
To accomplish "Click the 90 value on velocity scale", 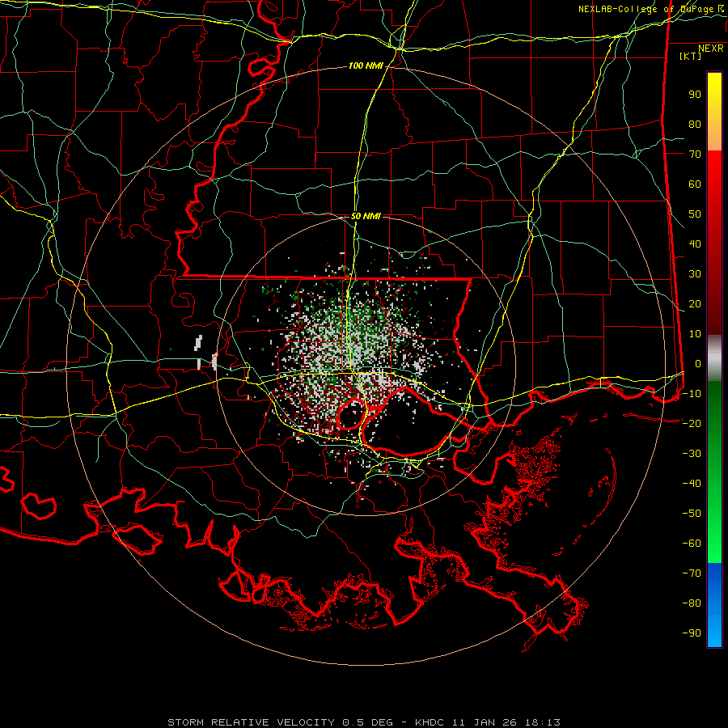I will 695,95.
